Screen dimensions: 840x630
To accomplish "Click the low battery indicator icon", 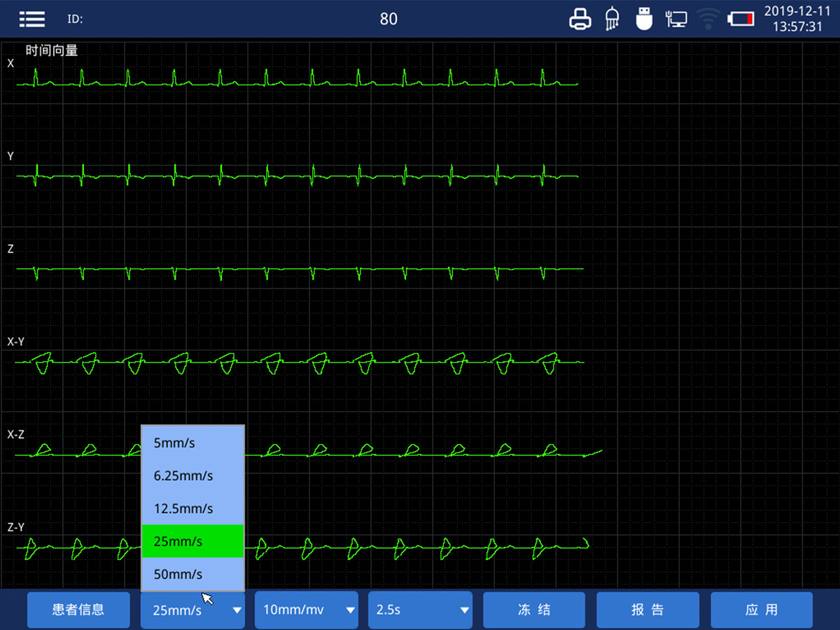I will (x=741, y=19).
